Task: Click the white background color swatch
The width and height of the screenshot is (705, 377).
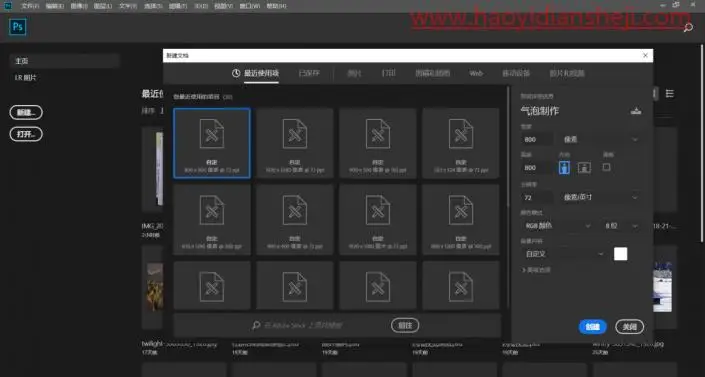Action: [620, 254]
